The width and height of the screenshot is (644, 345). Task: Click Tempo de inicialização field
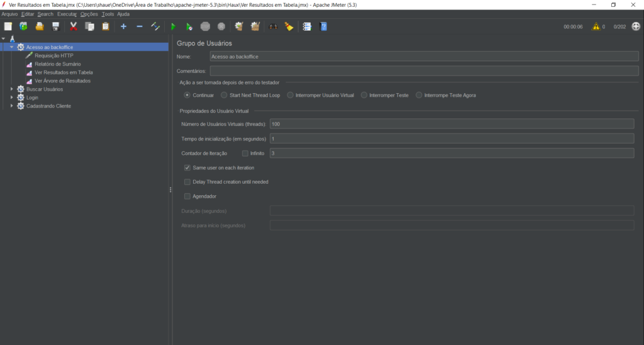click(452, 139)
